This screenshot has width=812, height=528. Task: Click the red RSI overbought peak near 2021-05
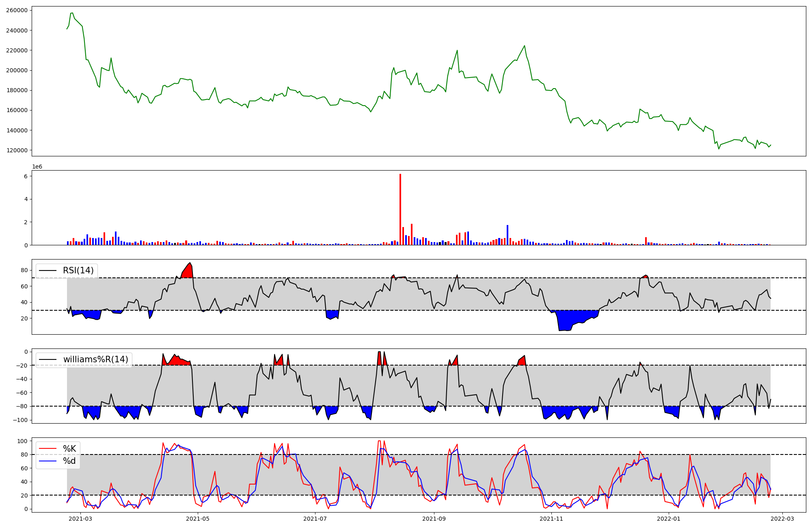[x=188, y=271]
